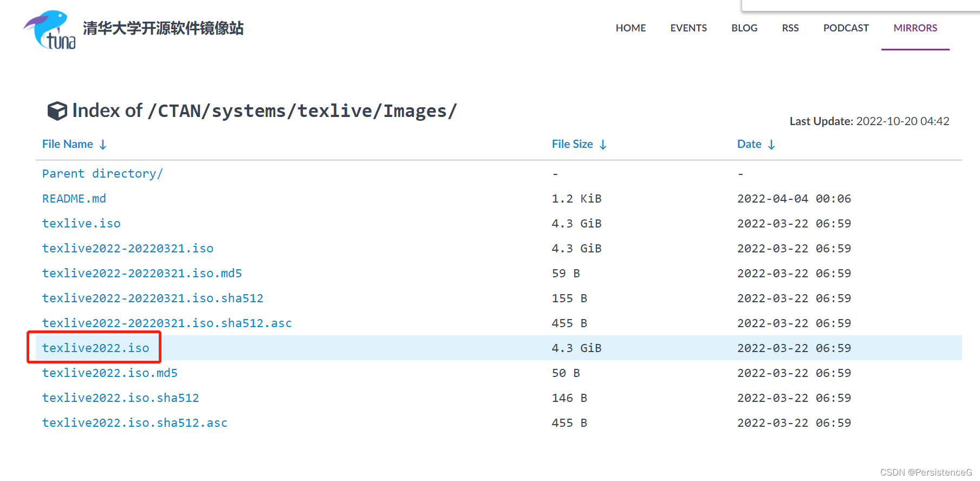Click the 4.3 GiB size in texlive2022.iso row
The height and width of the screenshot is (481, 980).
click(576, 348)
